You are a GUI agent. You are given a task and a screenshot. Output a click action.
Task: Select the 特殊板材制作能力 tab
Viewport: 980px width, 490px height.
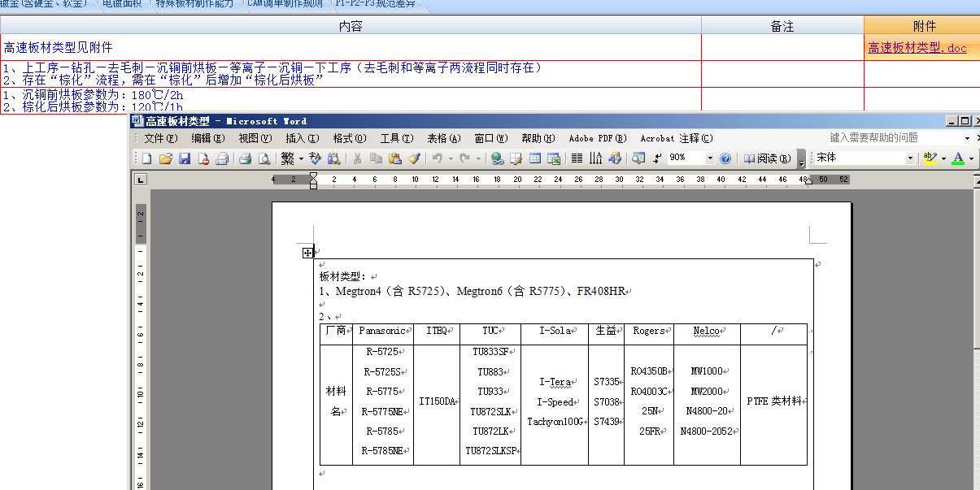coord(195,4)
